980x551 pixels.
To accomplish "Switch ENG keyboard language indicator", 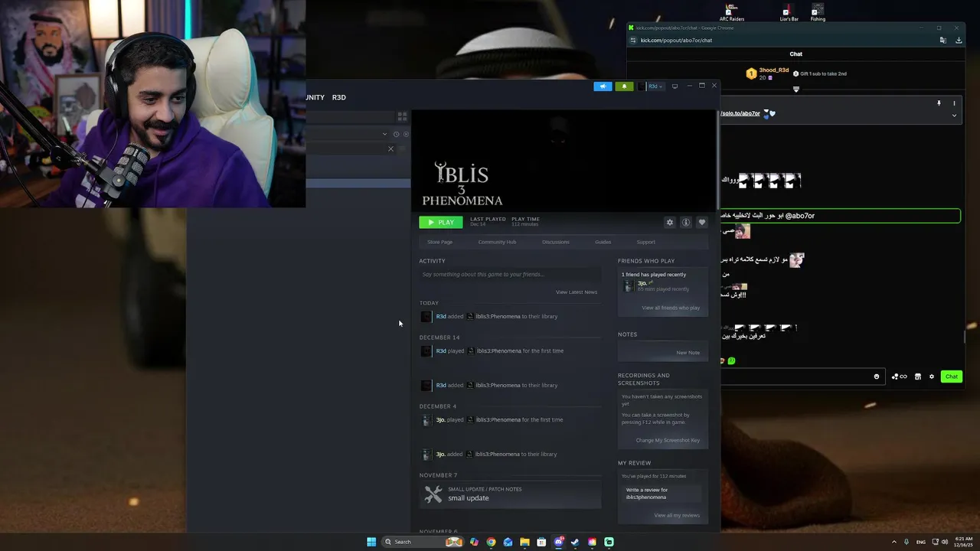I will (x=920, y=542).
